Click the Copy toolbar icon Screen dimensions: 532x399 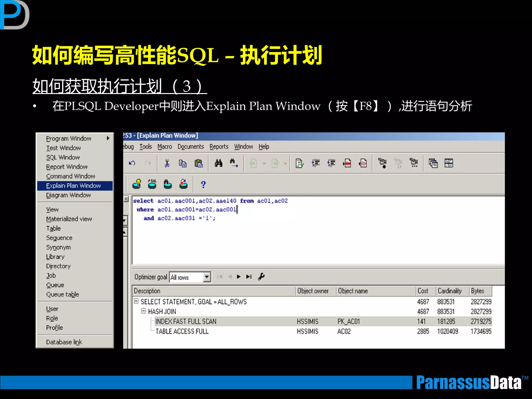(x=183, y=163)
